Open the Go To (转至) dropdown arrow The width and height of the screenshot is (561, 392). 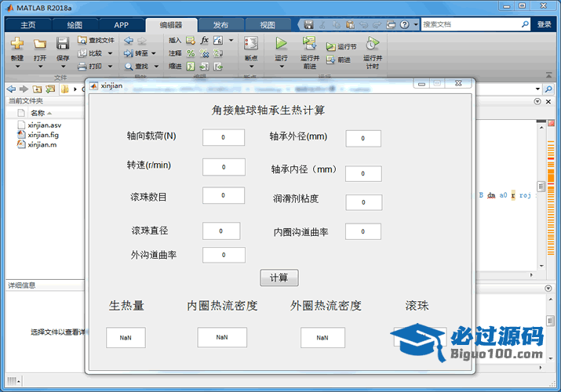click(x=154, y=53)
